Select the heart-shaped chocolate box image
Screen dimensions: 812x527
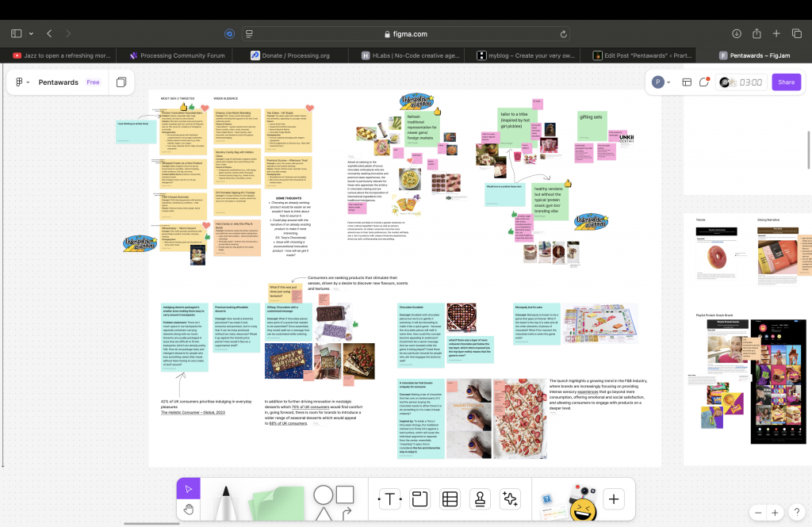pyautogui.click(x=462, y=317)
